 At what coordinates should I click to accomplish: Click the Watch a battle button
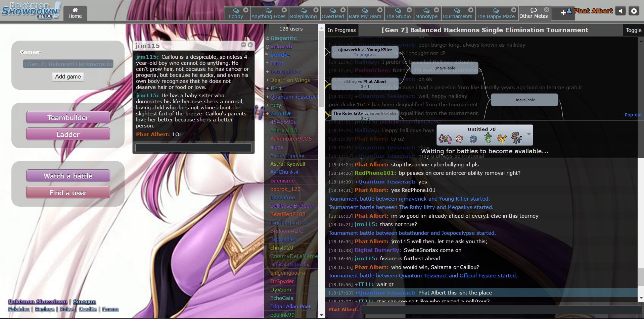(x=68, y=176)
